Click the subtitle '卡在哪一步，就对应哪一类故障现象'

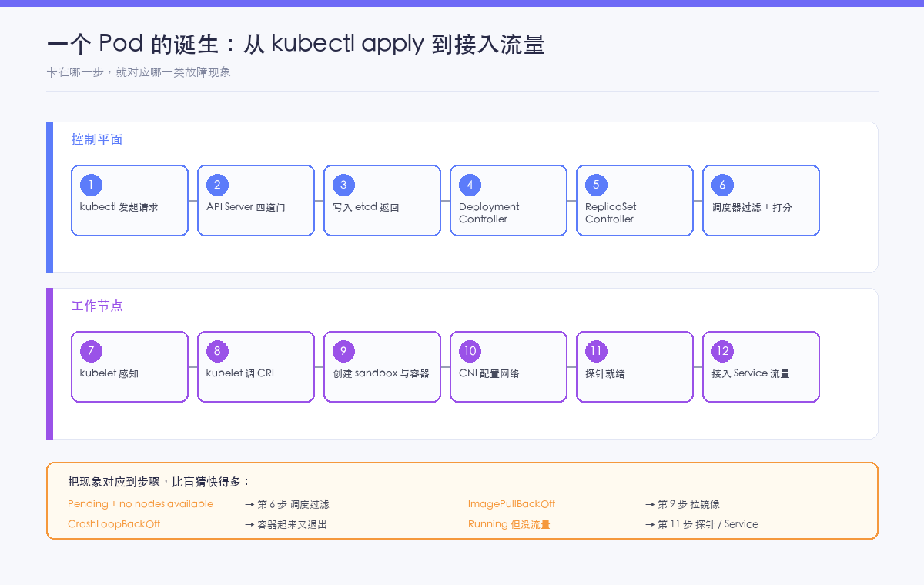coord(139,72)
